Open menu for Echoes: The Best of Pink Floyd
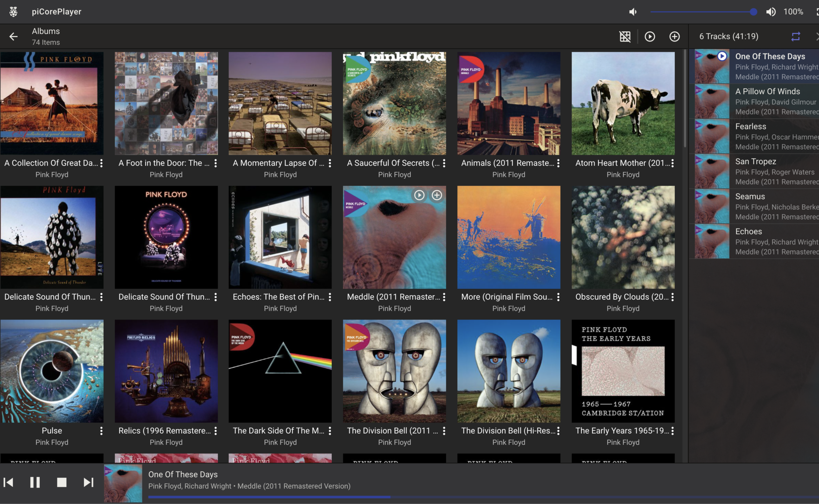 tap(330, 297)
